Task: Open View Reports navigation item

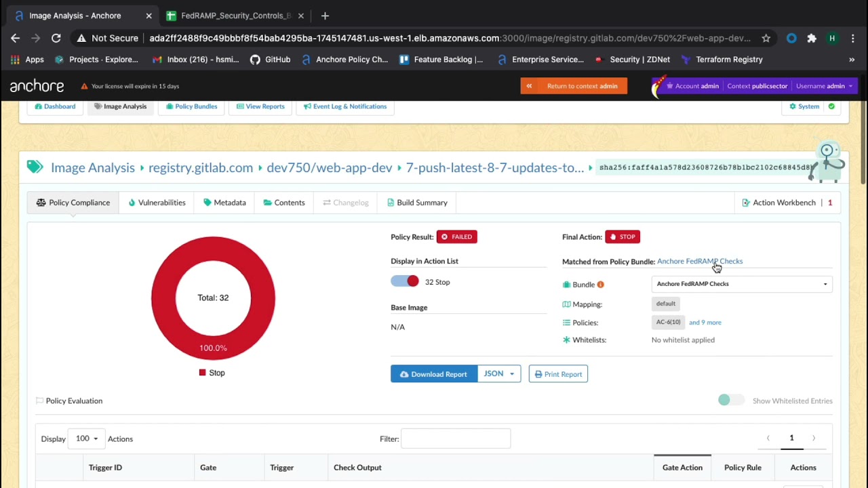Action: tap(260, 106)
